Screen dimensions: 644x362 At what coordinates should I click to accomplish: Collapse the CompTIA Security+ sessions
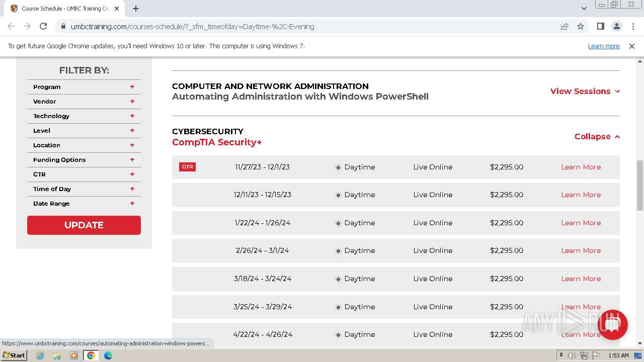coord(597,137)
